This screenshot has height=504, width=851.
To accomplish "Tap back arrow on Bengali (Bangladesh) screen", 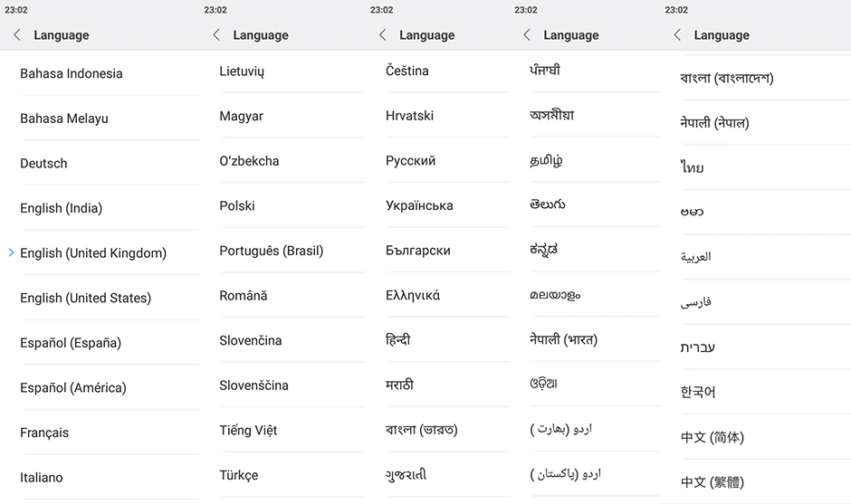I will pos(677,34).
